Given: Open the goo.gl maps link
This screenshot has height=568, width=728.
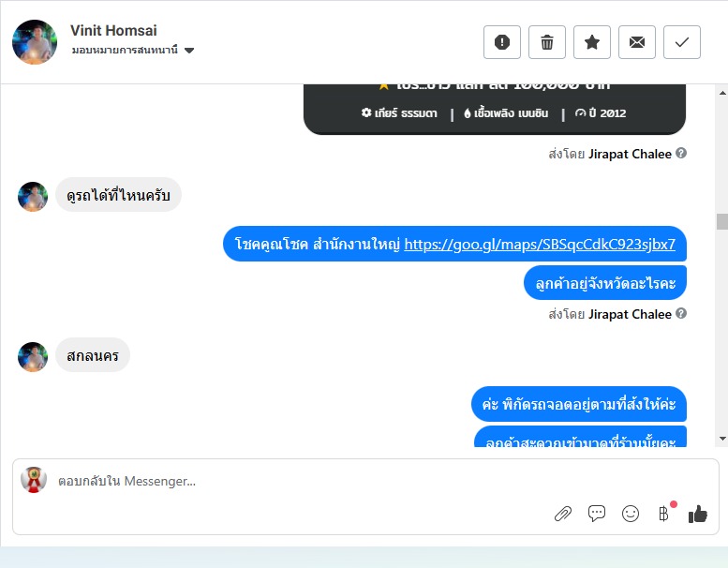Looking at the screenshot, I should (x=540, y=244).
